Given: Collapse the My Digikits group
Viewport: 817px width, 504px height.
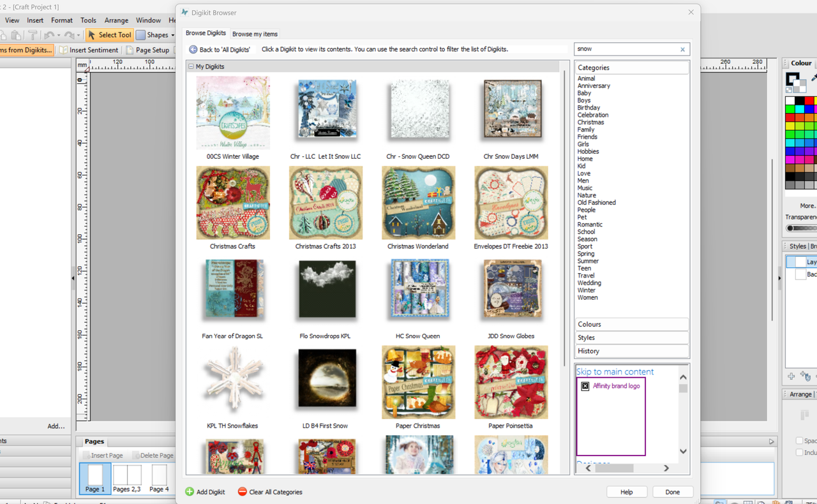Looking at the screenshot, I should tap(190, 66).
